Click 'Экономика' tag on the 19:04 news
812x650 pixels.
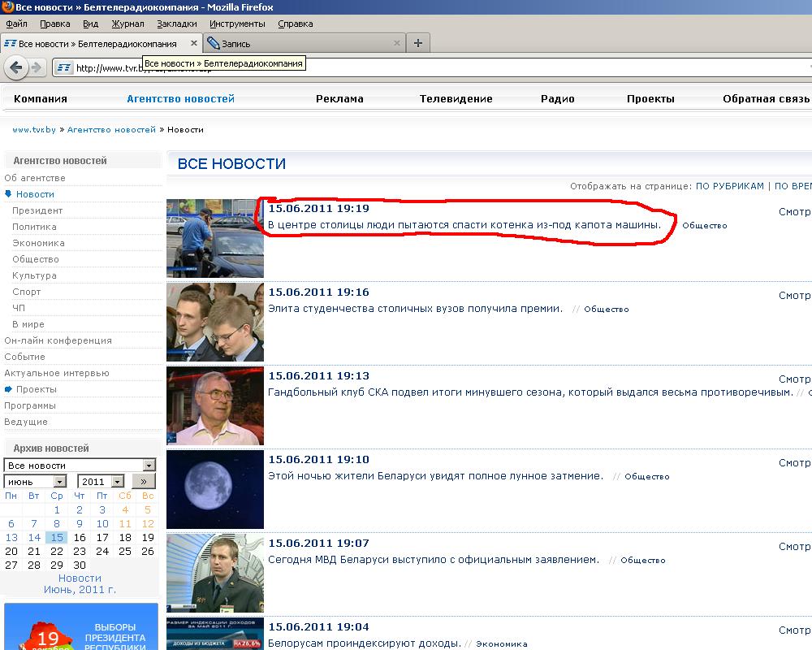502,643
